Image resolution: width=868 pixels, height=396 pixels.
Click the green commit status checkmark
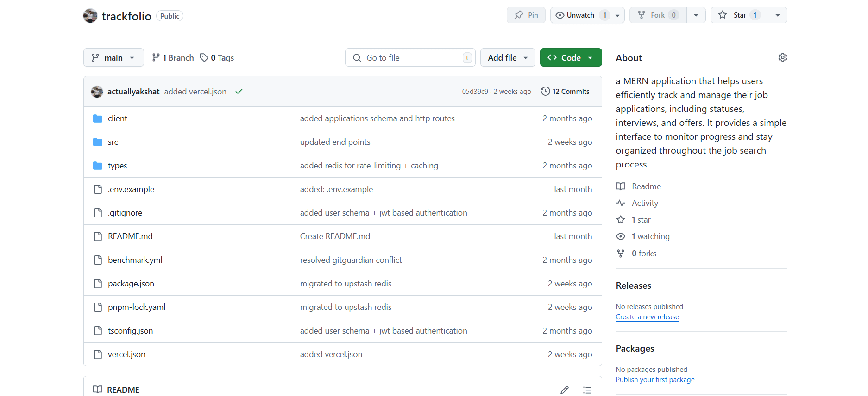pyautogui.click(x=239, y=92)
